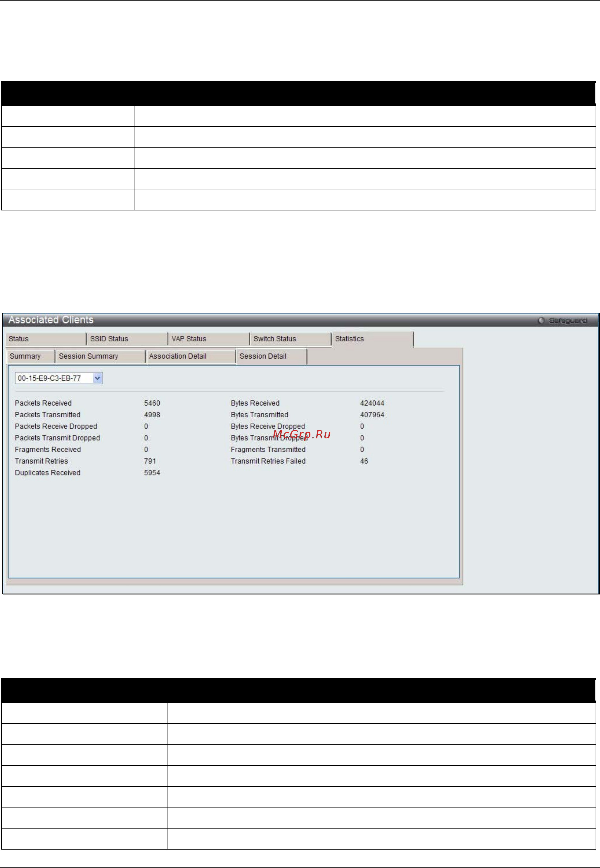The height and width of the screenshot is (868, 600).
Task: Click the Fragments Transmitted label
Action: (x=268, y=449)
